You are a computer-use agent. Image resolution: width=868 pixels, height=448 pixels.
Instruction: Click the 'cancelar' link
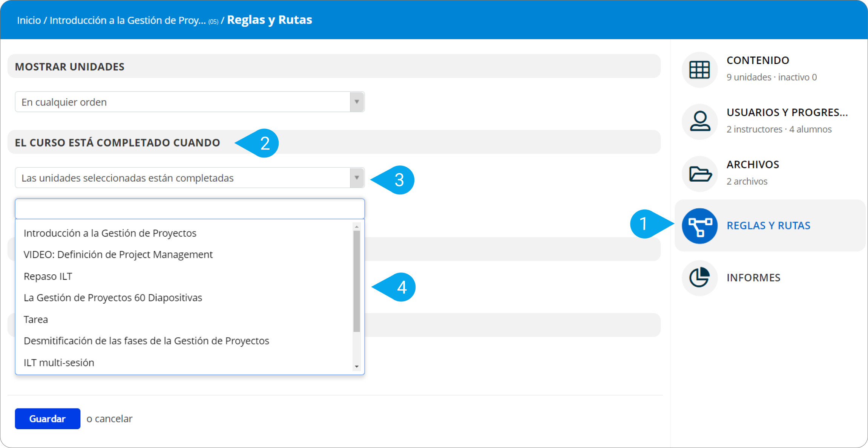pos(113,419)
